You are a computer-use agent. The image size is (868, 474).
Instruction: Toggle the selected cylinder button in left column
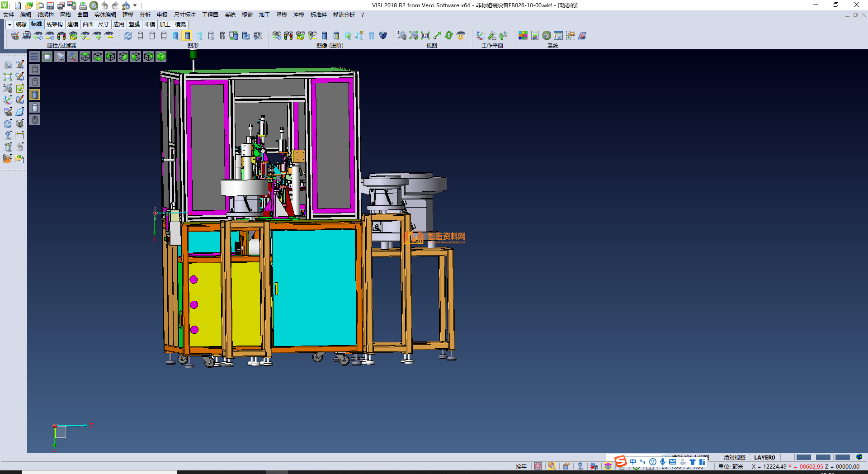pyautogui.click(x=35, y=95)
